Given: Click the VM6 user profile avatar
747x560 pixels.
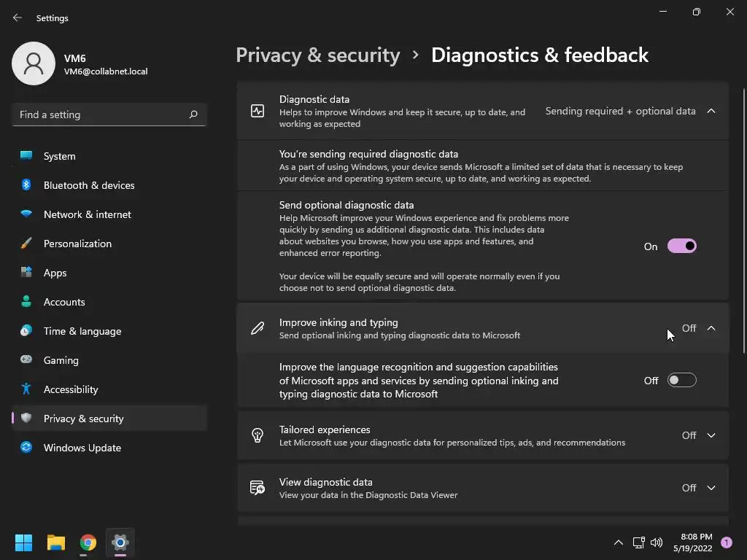Looking at the screenshot, I should pos(34,63).
